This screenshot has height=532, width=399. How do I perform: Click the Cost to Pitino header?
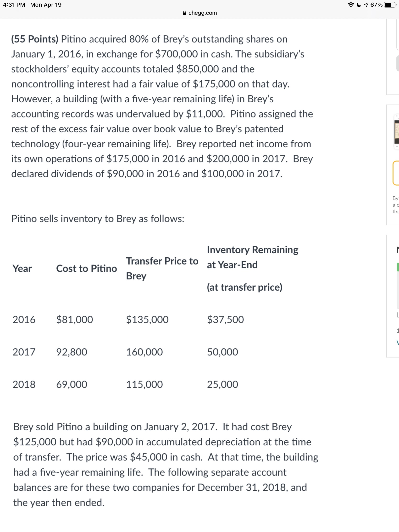[x=86, y=268]
